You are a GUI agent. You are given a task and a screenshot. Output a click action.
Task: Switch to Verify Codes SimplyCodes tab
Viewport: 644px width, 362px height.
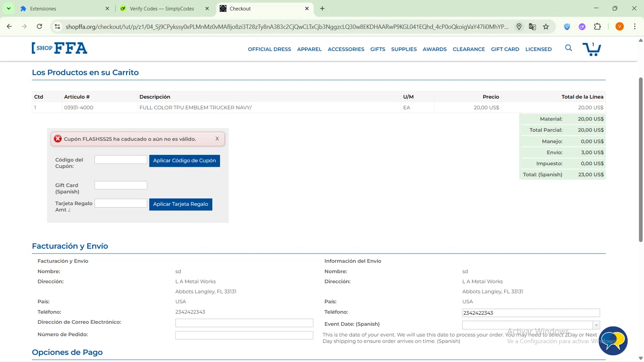(164, 9)
